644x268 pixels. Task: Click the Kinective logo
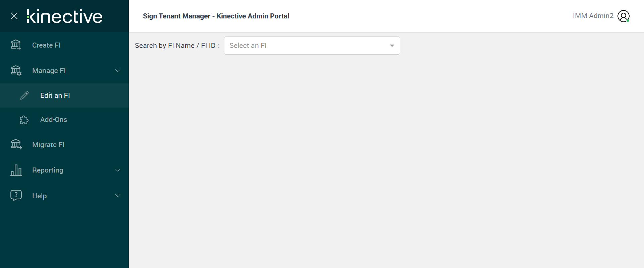[64, 16]
